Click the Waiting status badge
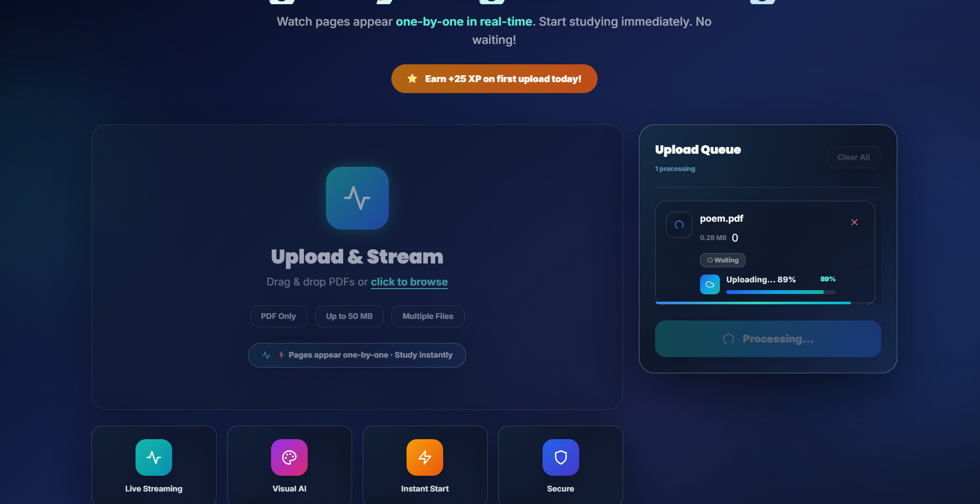 click(723, 260)
